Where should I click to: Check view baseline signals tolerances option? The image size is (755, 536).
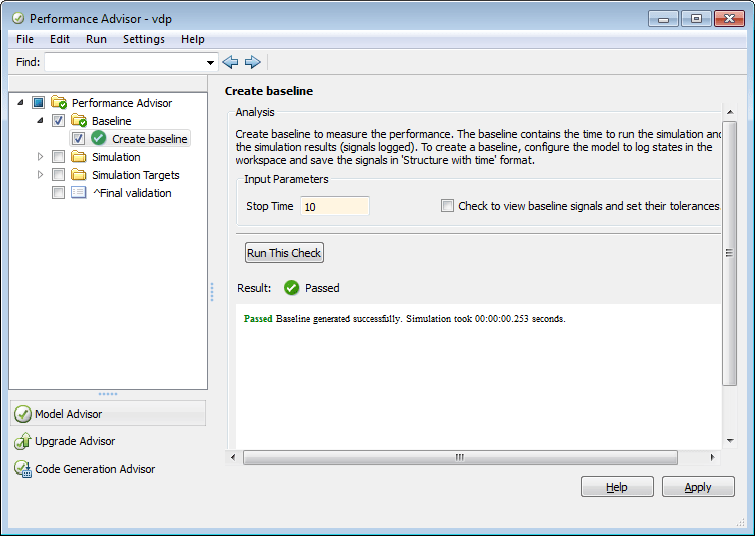pyautogui.click(x=447, y=206)
